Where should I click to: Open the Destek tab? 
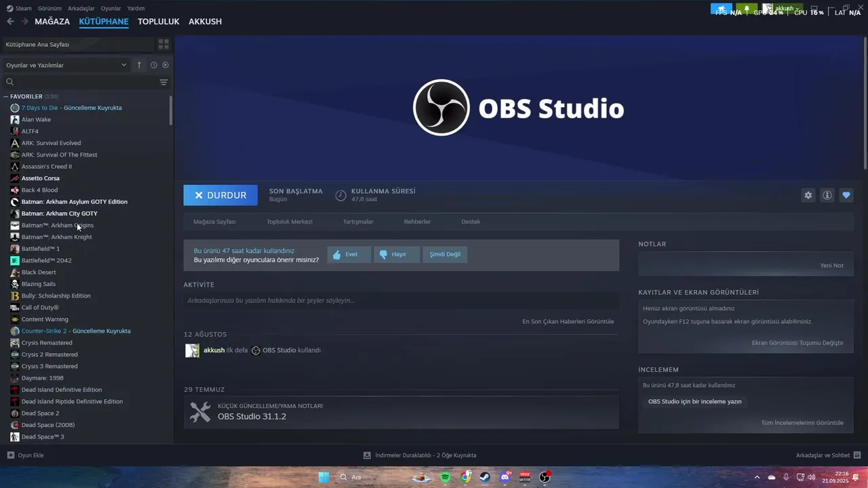471,222
